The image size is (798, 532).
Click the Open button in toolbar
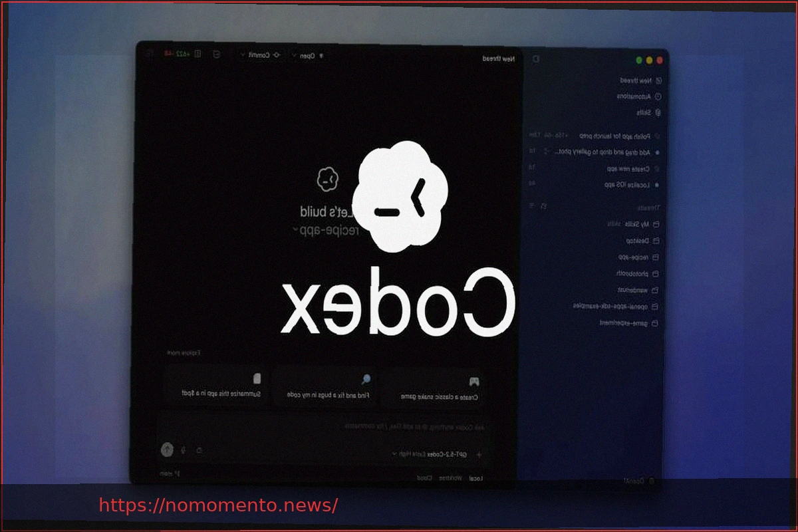(307, 56)
